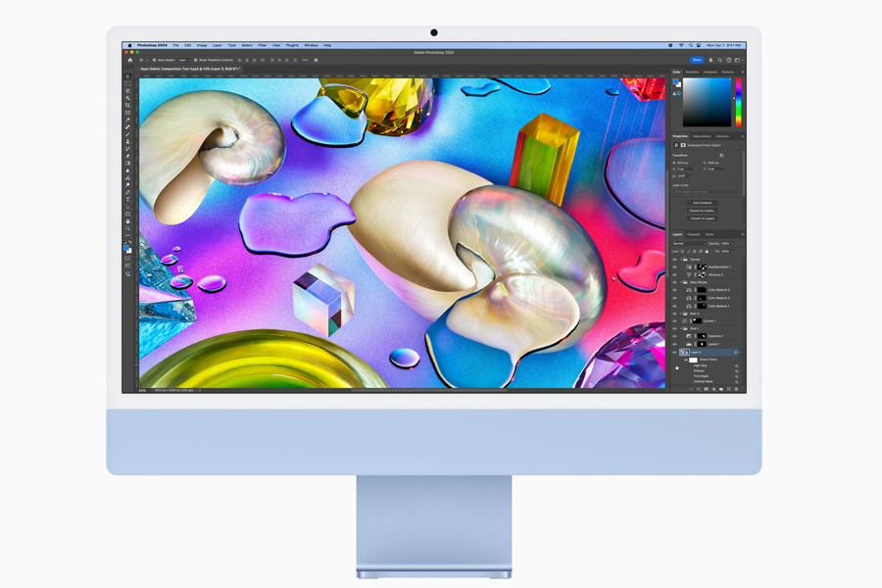Select the Rectangular Marquee tool

tap(127, 83)
